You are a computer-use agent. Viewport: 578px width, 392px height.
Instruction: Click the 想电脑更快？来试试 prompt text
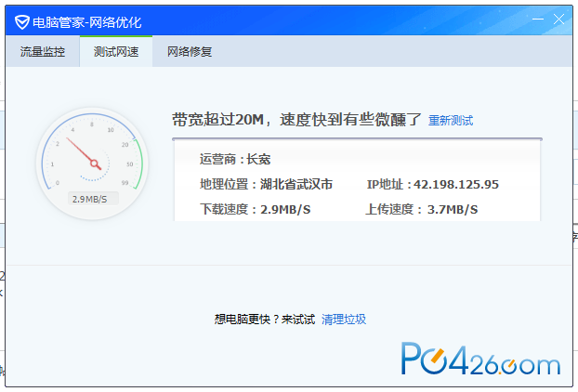265,319
